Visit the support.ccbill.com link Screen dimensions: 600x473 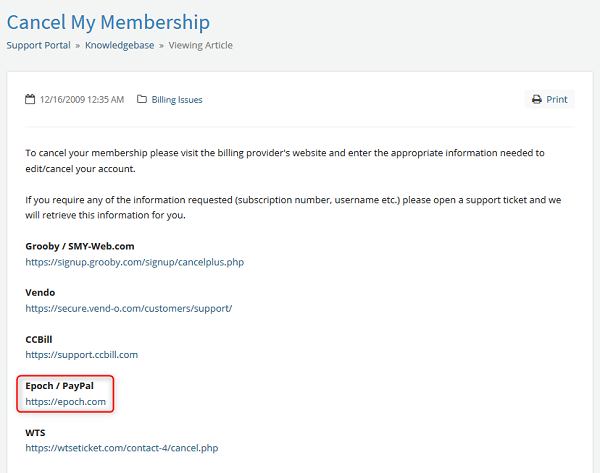point(82,355)
